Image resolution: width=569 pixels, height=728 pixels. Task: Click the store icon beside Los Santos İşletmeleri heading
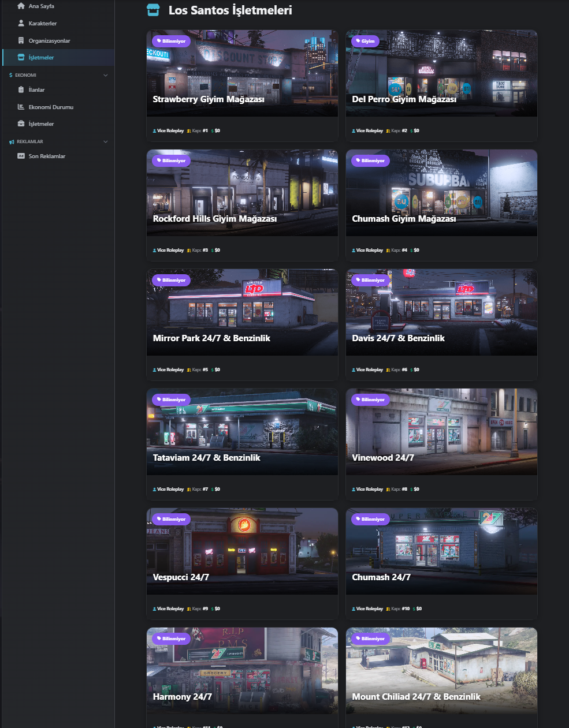point(153,10)
